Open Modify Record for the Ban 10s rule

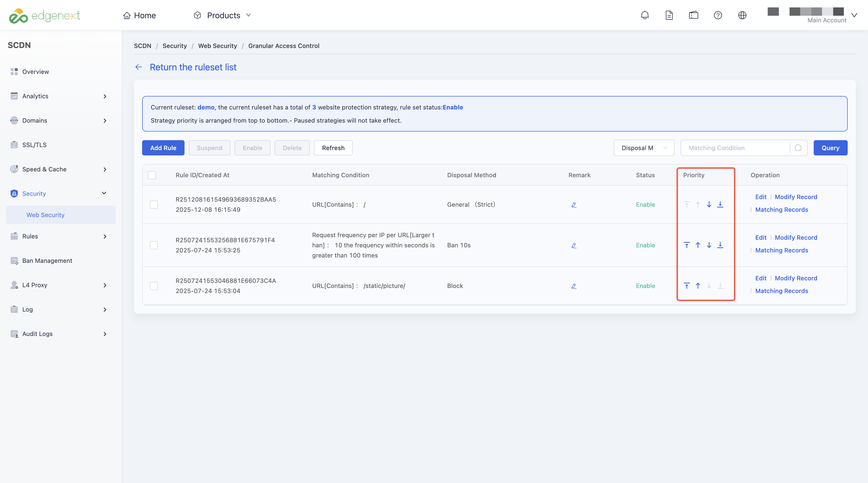(796, 238)
